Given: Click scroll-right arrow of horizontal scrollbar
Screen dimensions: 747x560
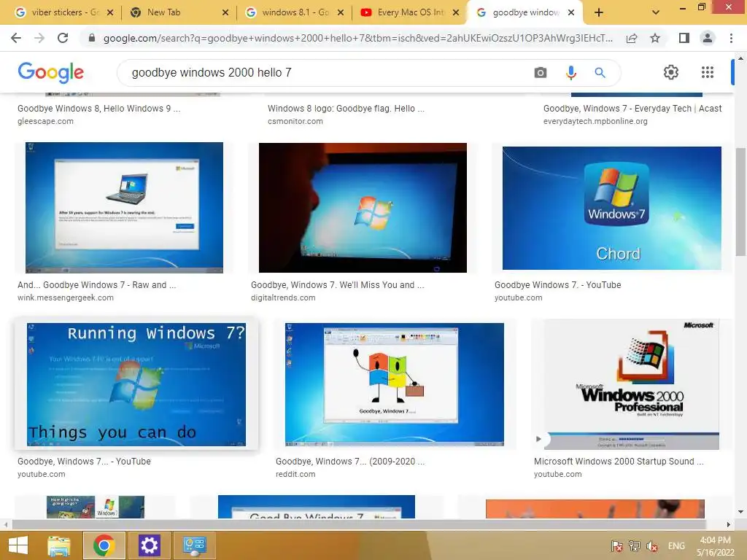Looking at the screenshot, I should point(729,524).
